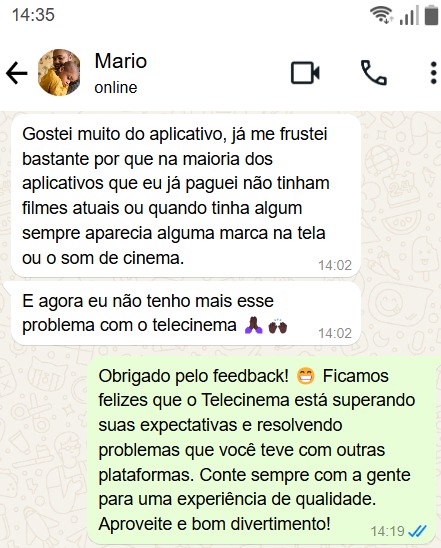441x548 pixels.
Task: Click the 14:19 timestamp on sent message
Action: click(387, 532)
